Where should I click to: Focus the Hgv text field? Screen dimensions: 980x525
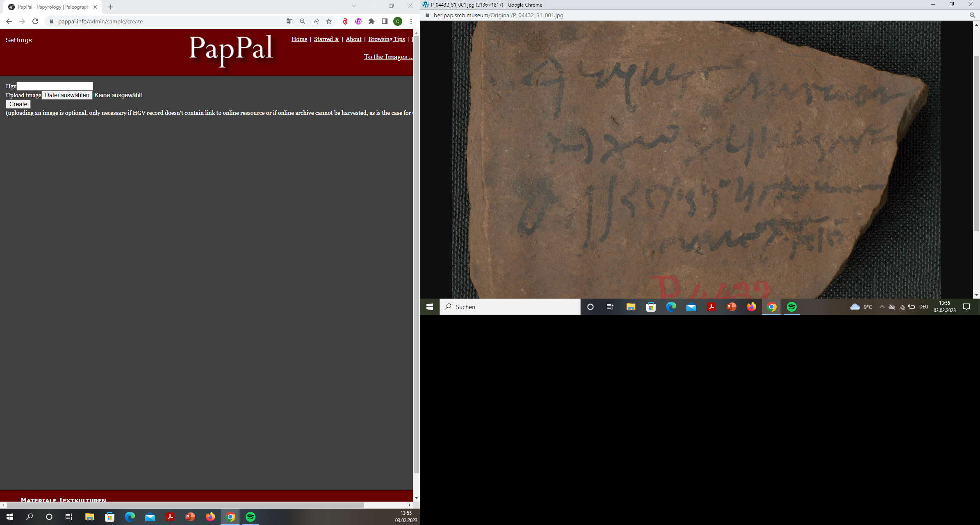[55, 86]
